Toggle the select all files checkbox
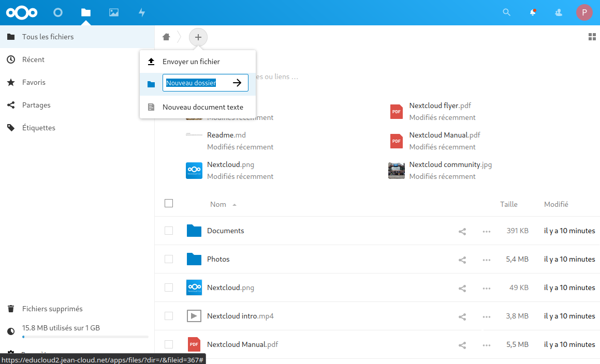600x364 pixels. click(x=169, y=203)
